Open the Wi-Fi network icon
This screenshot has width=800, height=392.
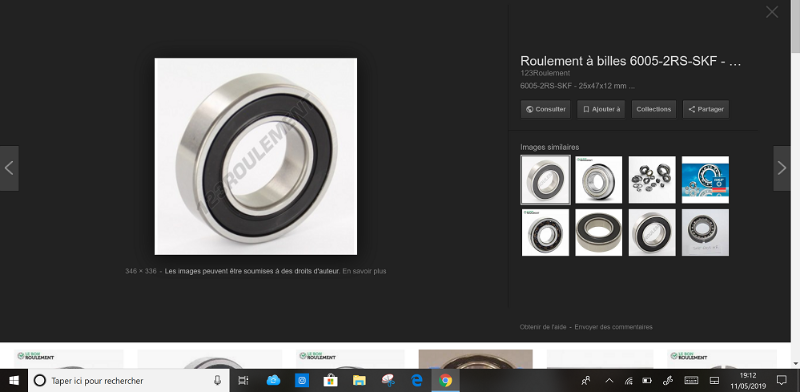pos(629,380)
